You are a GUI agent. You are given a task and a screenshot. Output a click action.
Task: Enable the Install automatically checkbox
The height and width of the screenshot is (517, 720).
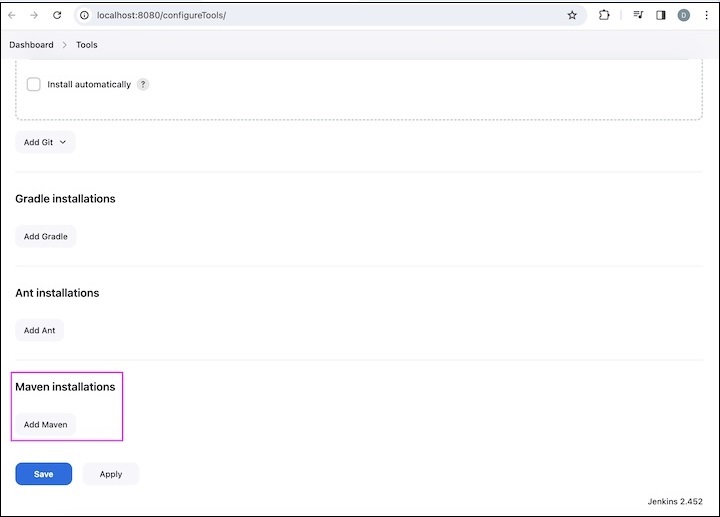pos(34,84)
